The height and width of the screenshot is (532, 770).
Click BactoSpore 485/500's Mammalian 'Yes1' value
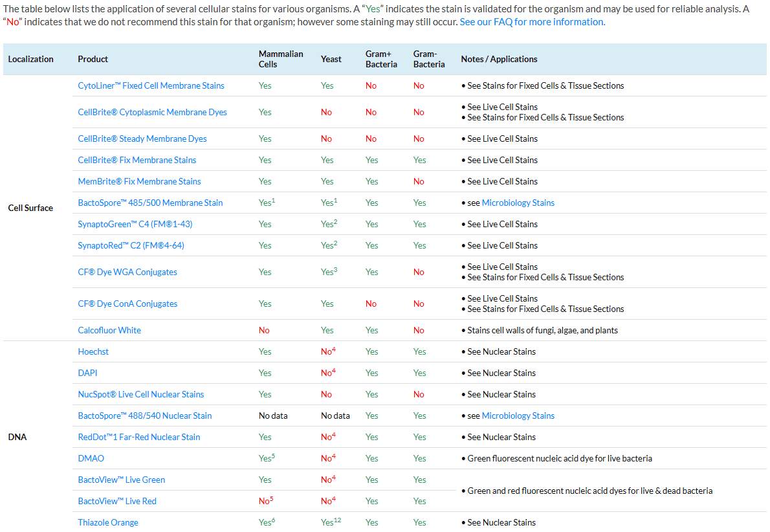click(x=267, y=203)
